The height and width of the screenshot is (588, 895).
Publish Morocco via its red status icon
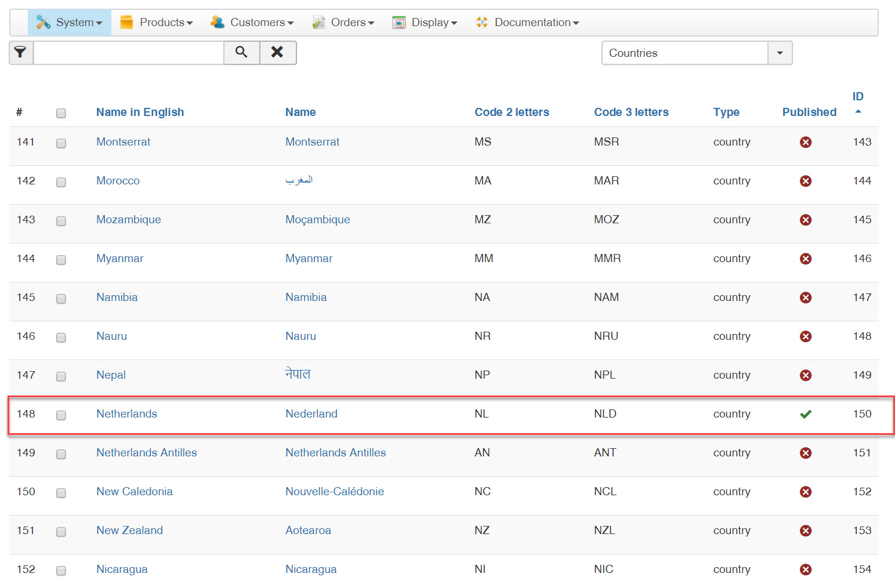pyautogui.click(x=805, y=181)
